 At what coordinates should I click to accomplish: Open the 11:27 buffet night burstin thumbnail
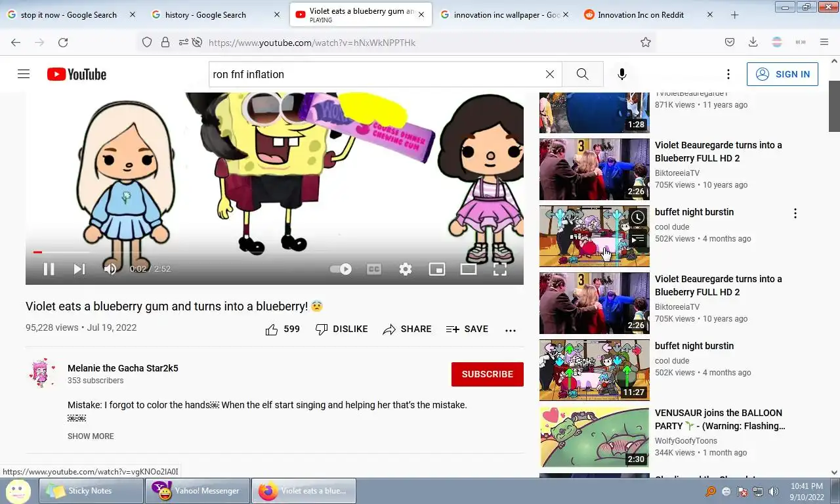(595, 370)
